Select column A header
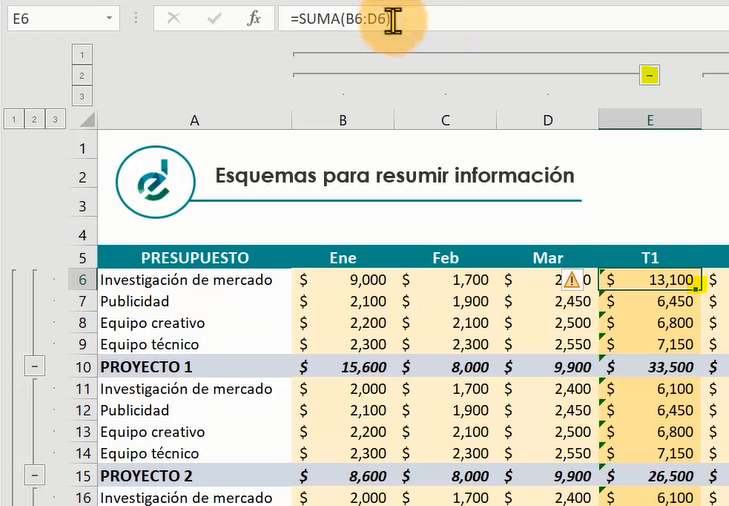Viewport: 729px width, 506px height. [x=194, y=120]
